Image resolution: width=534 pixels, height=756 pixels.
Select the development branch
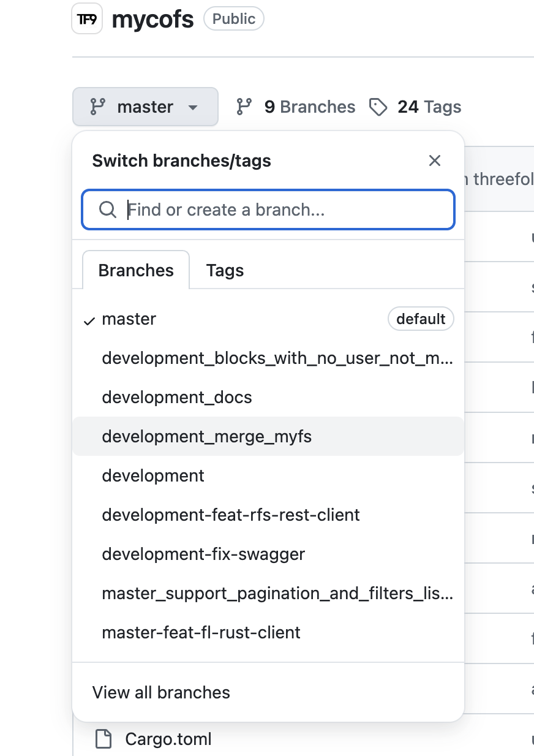click(153, 476)
